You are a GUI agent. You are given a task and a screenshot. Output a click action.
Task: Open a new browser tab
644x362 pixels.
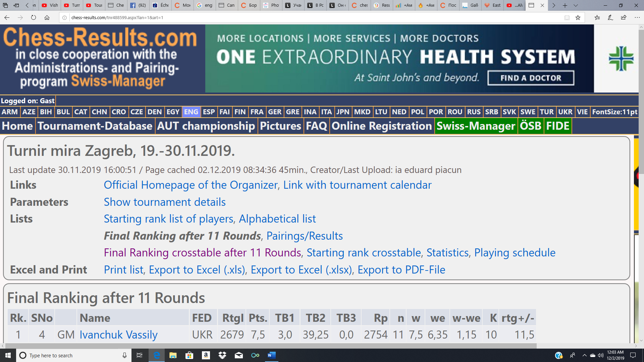[565, 5]
